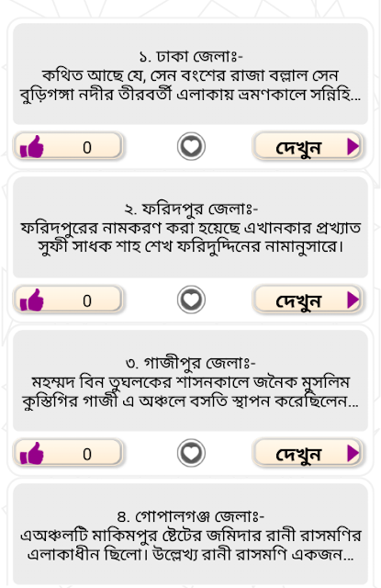Toggle favorite heart for ফরিদপুর জেলা
The height and width of the screenshot is (588, 381).
[x=191, y=300]
